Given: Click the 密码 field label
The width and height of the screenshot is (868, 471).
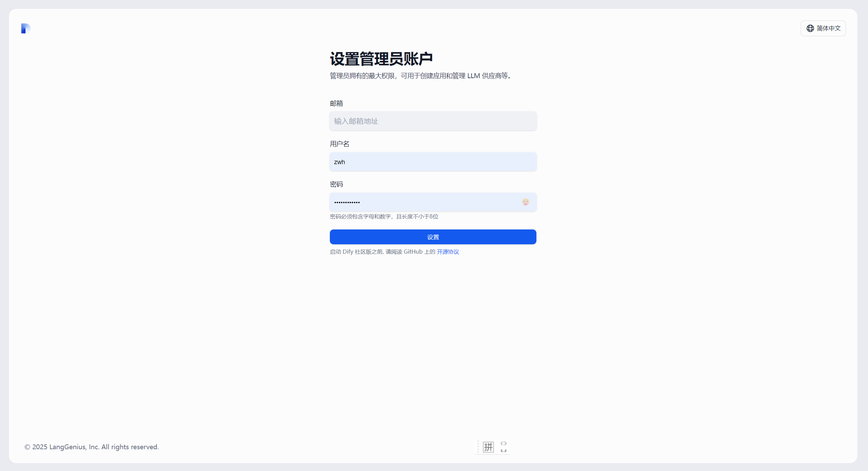Looking at the screenshot, I should (x=336, y=184).
